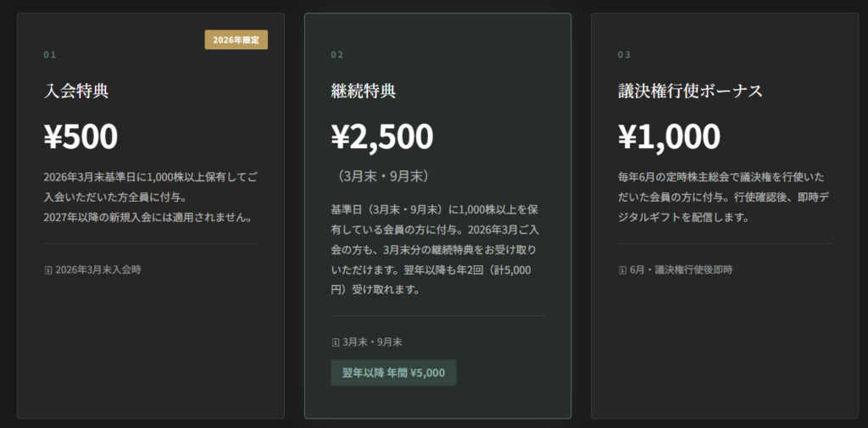Click the calendar icon beside 2026年3月末入会時

pyautogui.click(x=47, y=270)
